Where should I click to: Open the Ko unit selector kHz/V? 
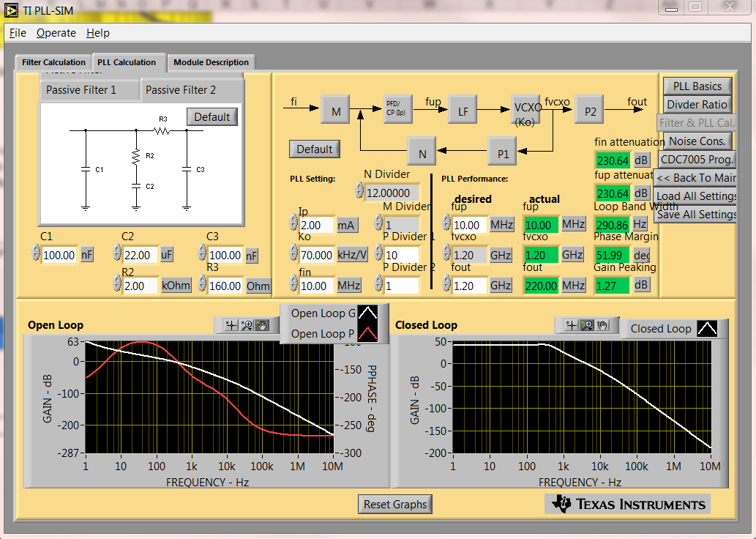[x=351, y=255]
